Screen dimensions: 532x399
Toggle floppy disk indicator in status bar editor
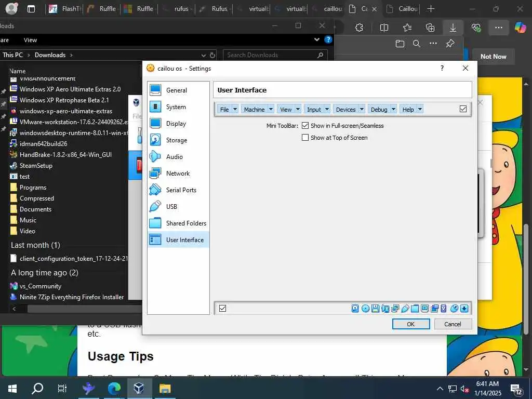click(x=375, y=309)
